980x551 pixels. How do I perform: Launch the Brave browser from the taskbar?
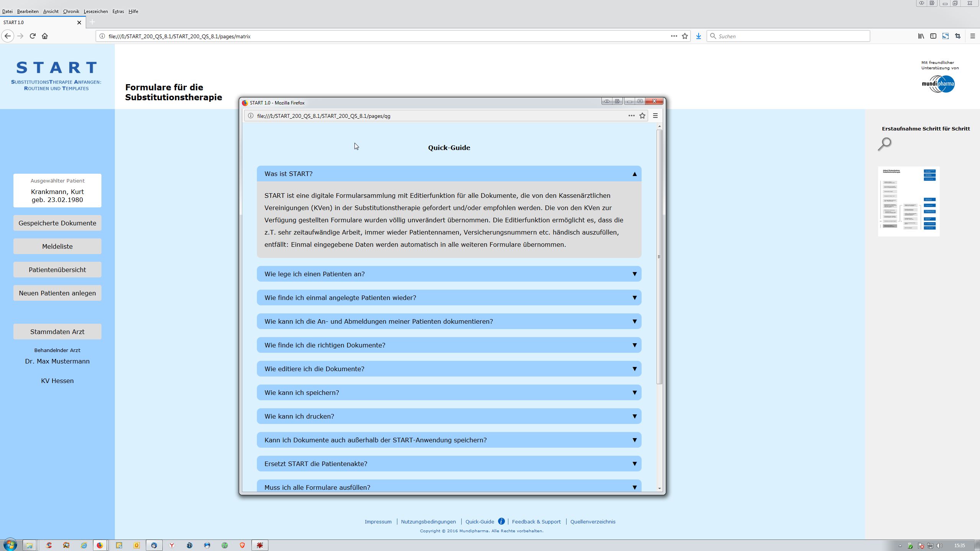tap(242, 545)
